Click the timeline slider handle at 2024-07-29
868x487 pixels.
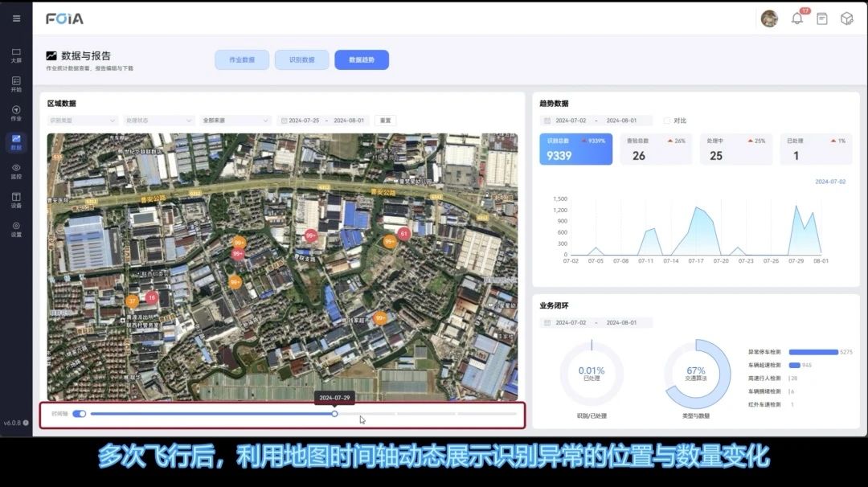(x=334, y=414)
